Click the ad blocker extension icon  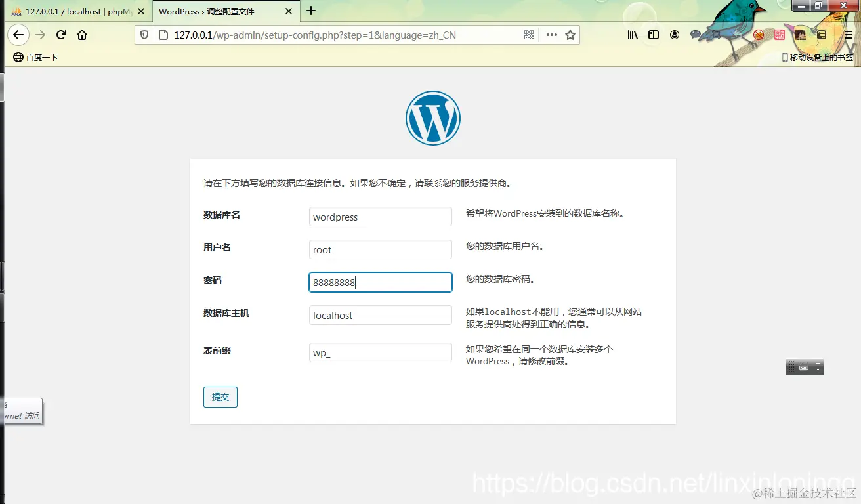[759, 35]
